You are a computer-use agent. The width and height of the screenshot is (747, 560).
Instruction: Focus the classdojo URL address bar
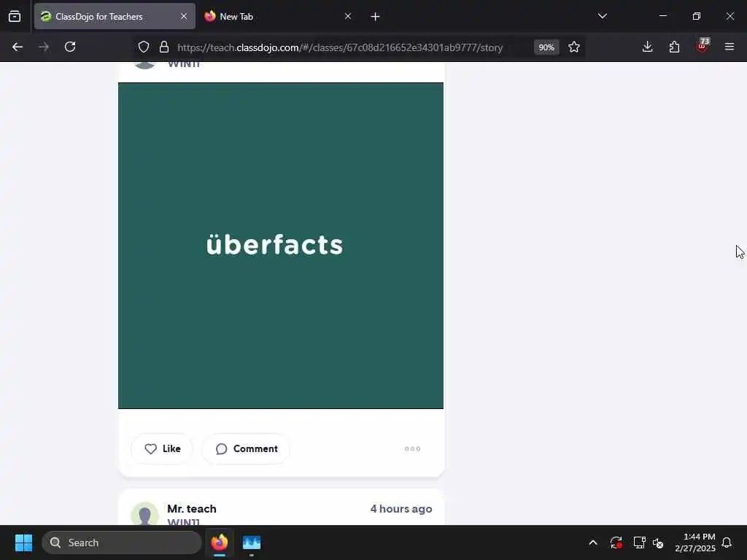point(340,47)
